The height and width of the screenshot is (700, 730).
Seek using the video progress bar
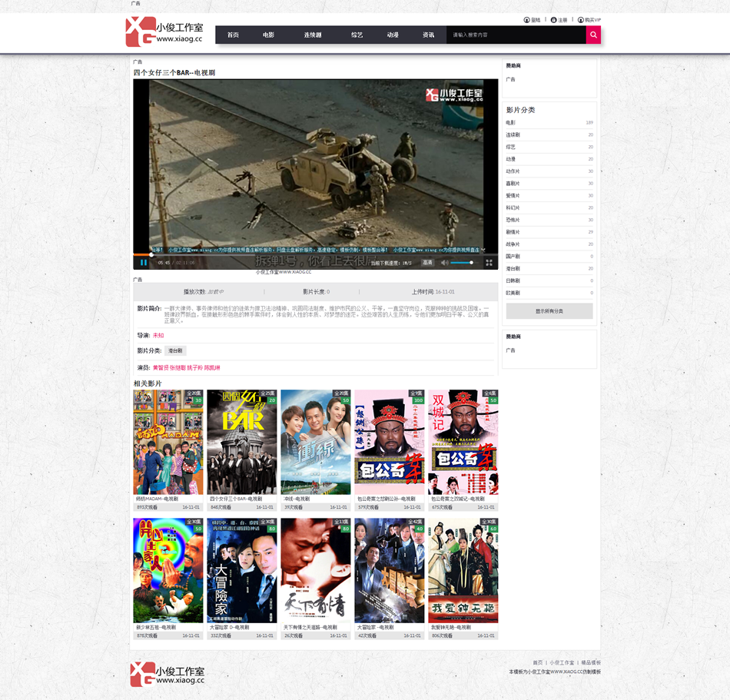pyautogui.click(x=316, y=254)
